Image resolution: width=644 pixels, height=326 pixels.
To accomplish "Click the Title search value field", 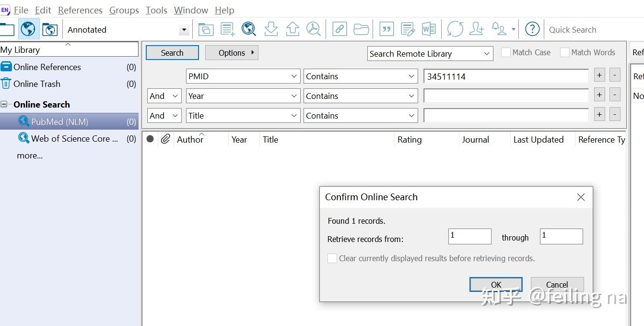I will (x=506, y=116).
